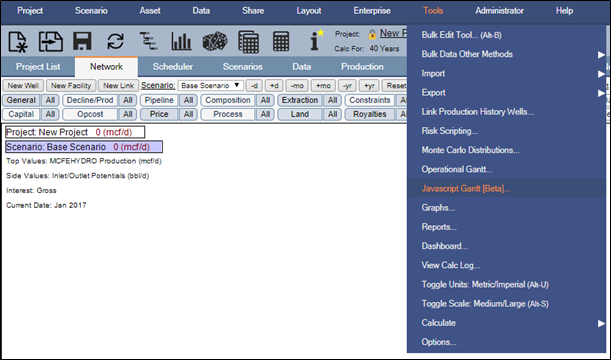The height and width of the screenshot is (360, 611).
Task: Click the New Facility button
Action: 71,85
